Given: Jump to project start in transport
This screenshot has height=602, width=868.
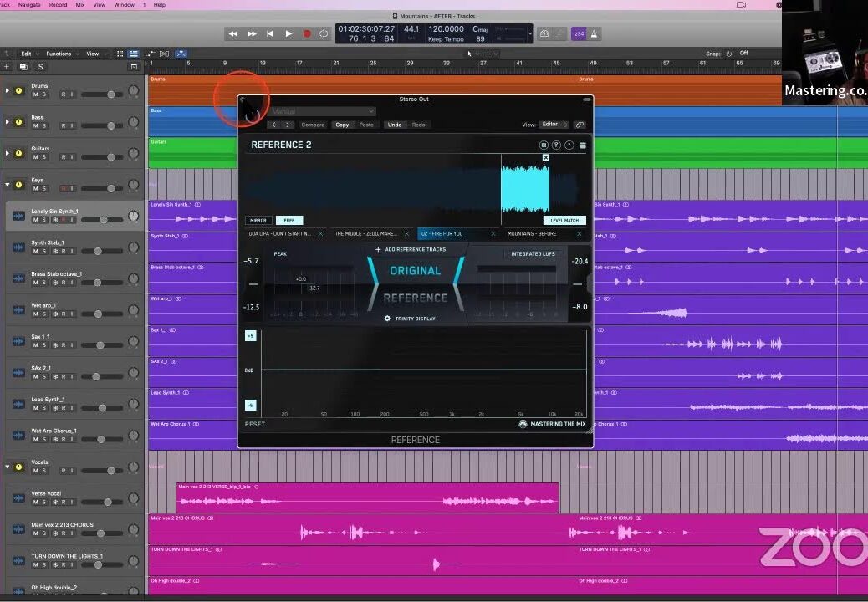Looking at the screenshot, I should pyautogui.click(x=270, y=33).
